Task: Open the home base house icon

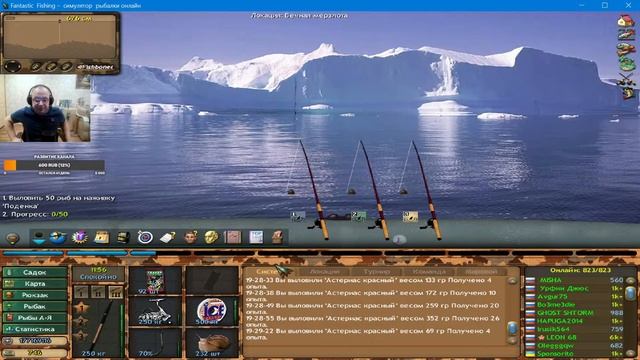Action: coord(626,21)
